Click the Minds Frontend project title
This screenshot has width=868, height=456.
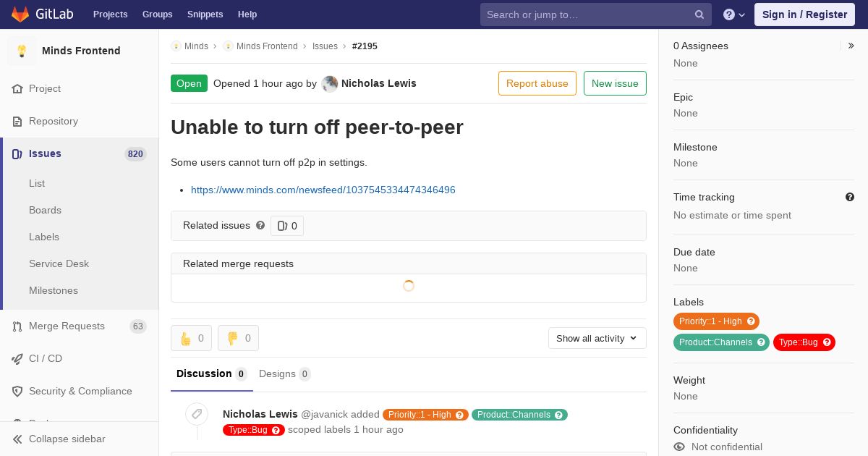point(81,51)
